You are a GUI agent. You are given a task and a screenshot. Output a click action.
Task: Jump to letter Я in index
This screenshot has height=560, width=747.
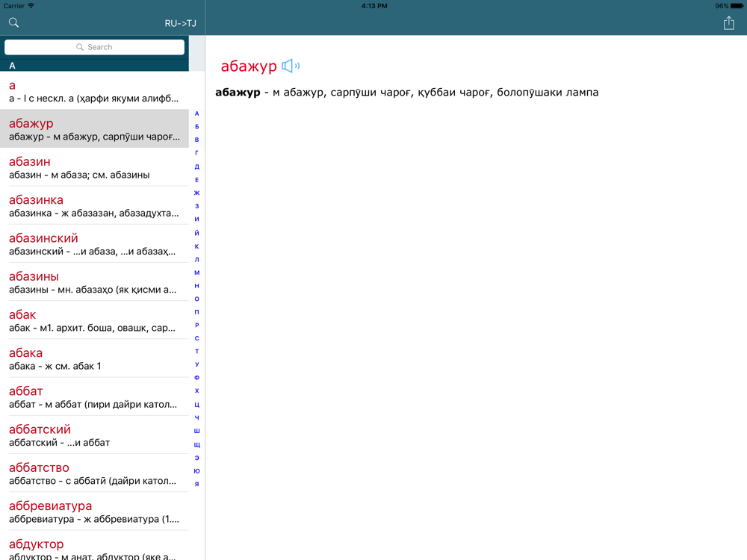[196, 485]
